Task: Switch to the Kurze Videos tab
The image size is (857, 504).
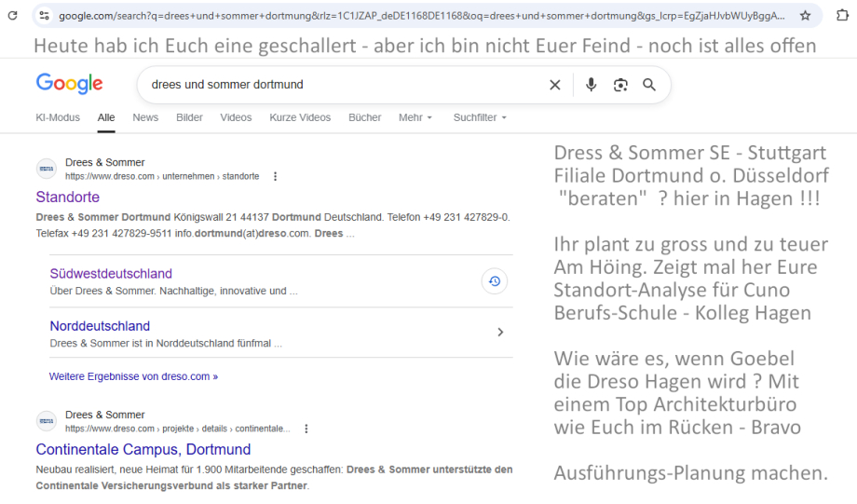Action: [300, 117]
